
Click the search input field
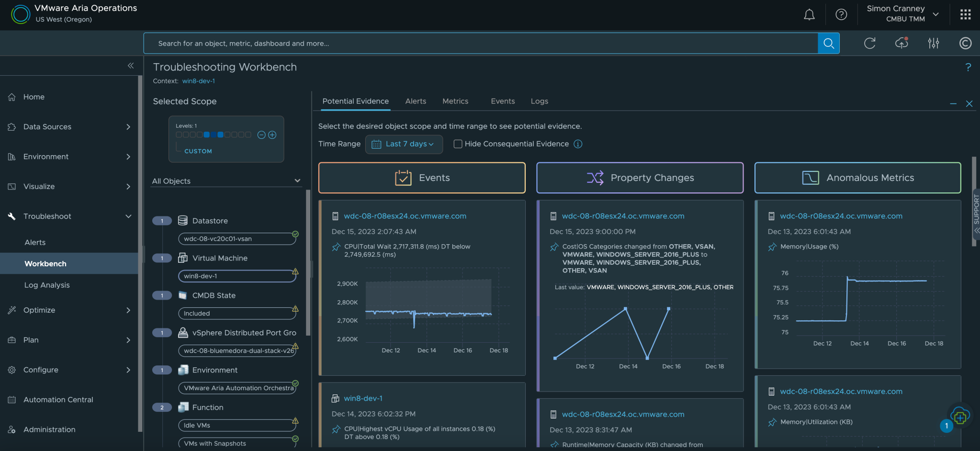[x=479, y=43]
